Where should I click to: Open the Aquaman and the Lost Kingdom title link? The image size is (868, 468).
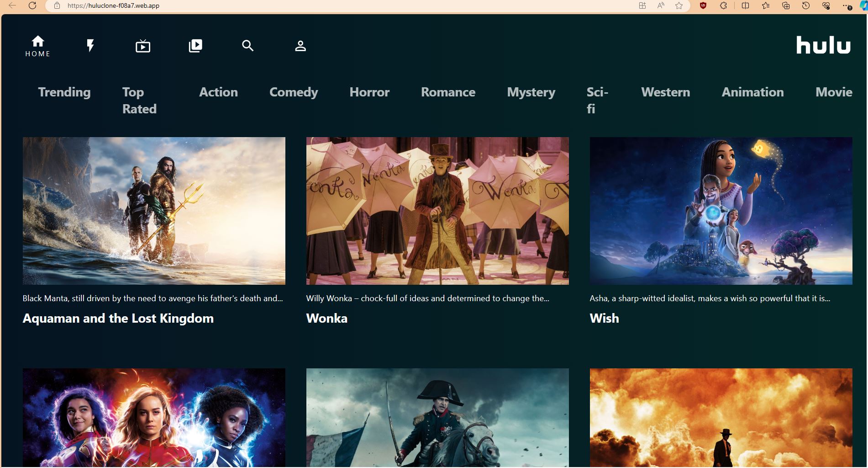tap(118, 318)
